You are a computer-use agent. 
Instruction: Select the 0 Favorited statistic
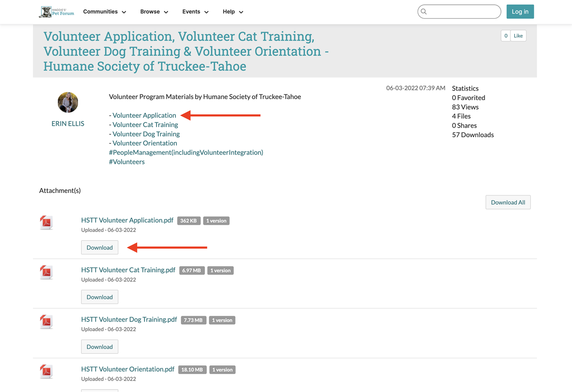coord(469,98)
